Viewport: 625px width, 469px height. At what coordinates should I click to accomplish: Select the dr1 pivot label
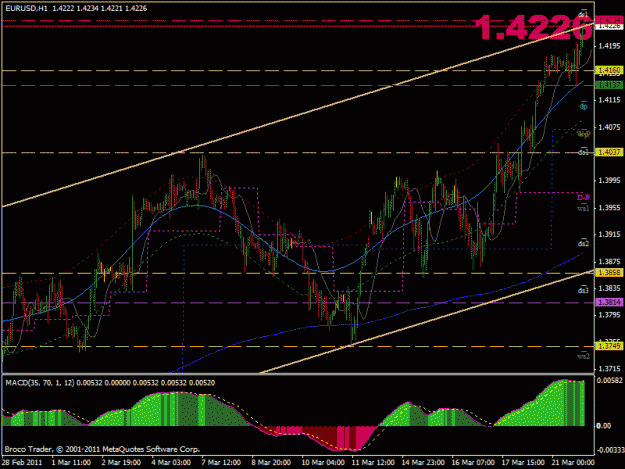tap(583, 14)
